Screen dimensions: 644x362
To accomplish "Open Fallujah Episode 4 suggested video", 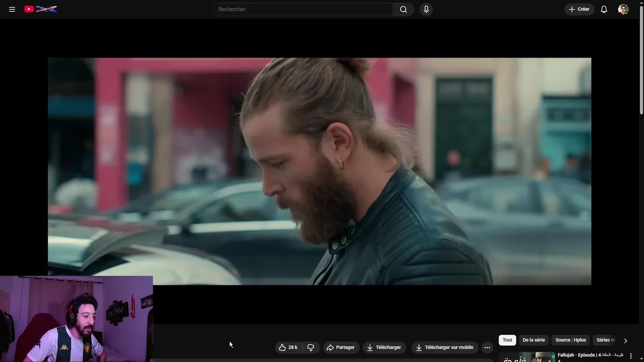I will click(x=590, y=355).
